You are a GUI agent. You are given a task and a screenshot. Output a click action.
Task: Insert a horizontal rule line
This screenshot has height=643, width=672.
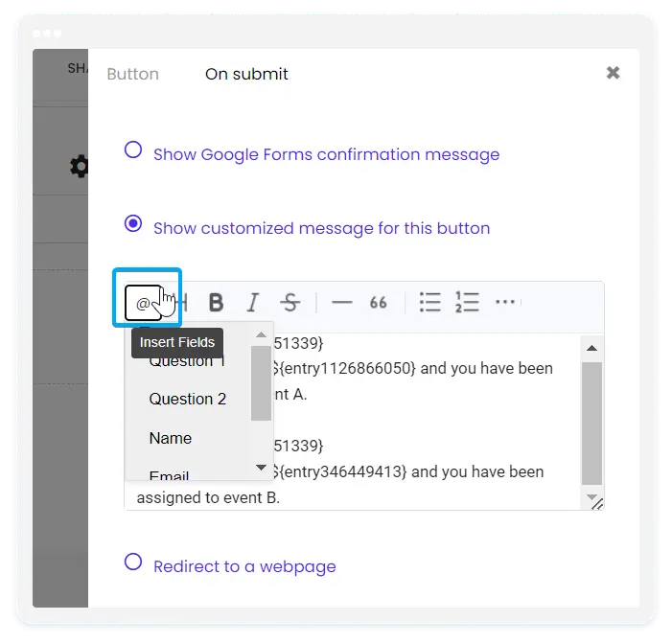coord(342,303)
